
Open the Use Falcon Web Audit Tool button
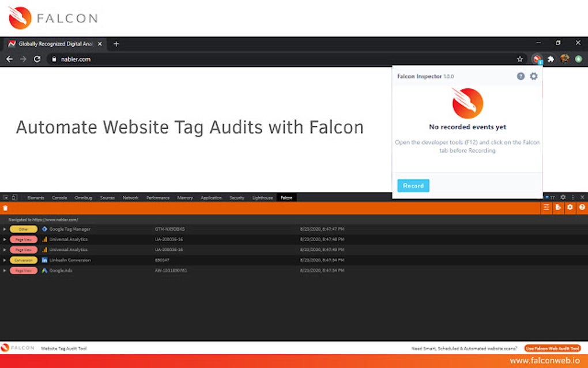click(553, 348)
